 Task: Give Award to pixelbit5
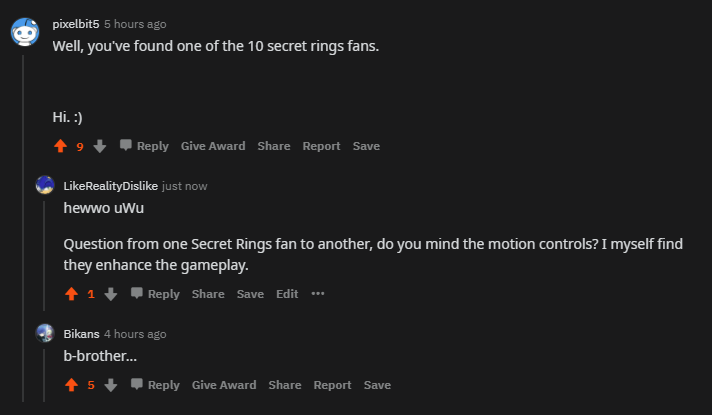pyautogui.click(x=213, y=146)
